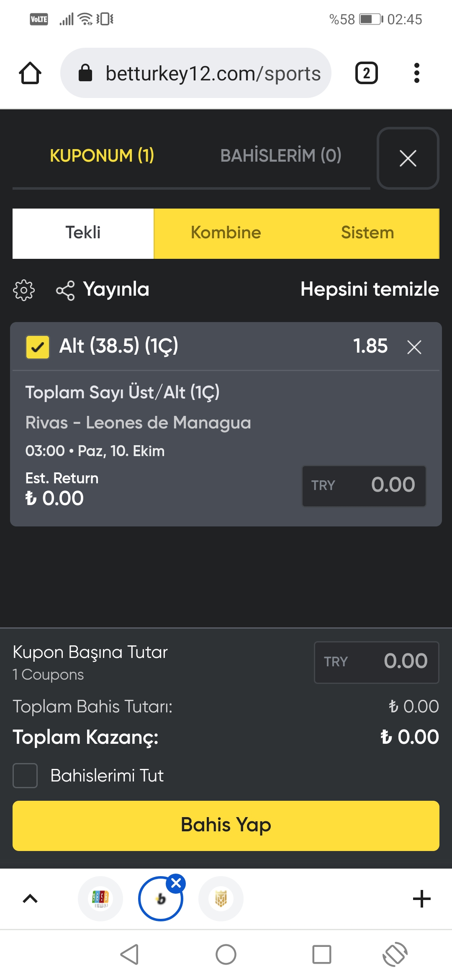Open the three-dot browser menu
Viewport: 452px width, 980px height.
(416, 73)
